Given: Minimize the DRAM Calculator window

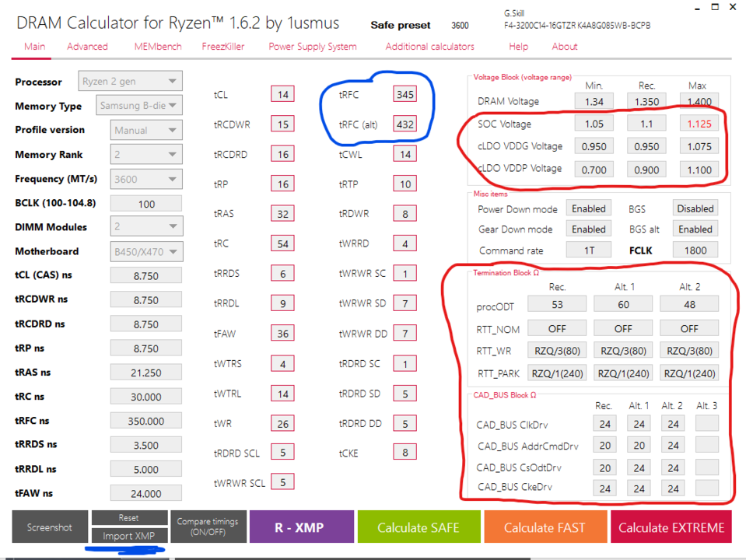Looking at the screenshot, I should point(697,8).
